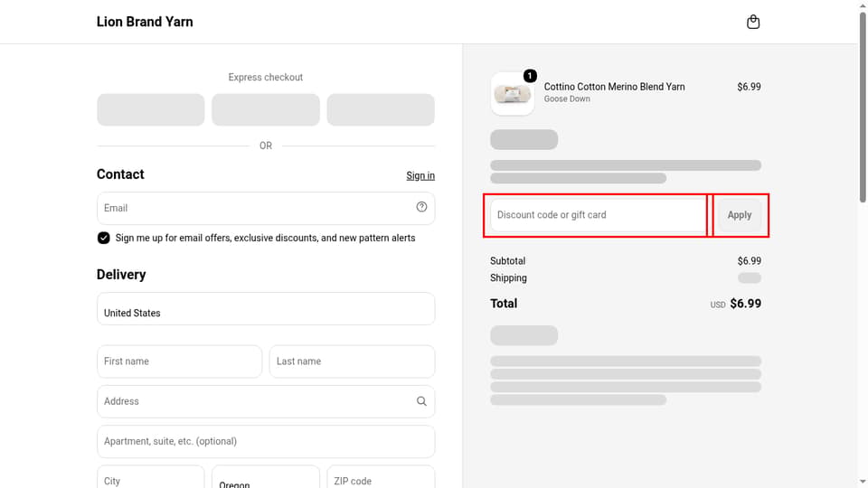
Task: Click the Cottino yarn product thumbnail
Action: click(512, 93)
